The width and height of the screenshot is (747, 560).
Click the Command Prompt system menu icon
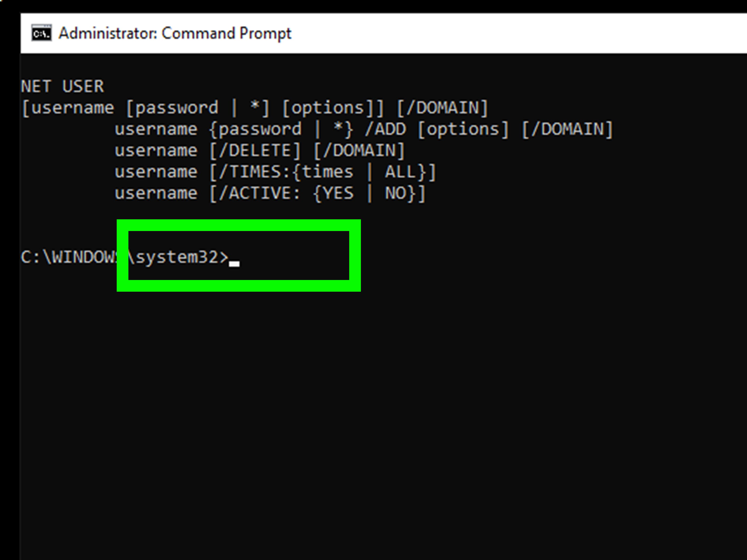pyautogui.click(x=42, y=33)
